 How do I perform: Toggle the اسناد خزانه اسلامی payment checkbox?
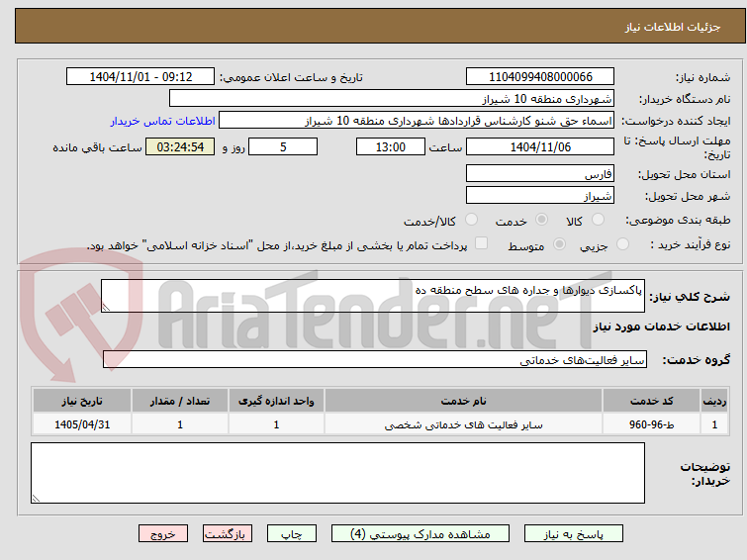481,243
